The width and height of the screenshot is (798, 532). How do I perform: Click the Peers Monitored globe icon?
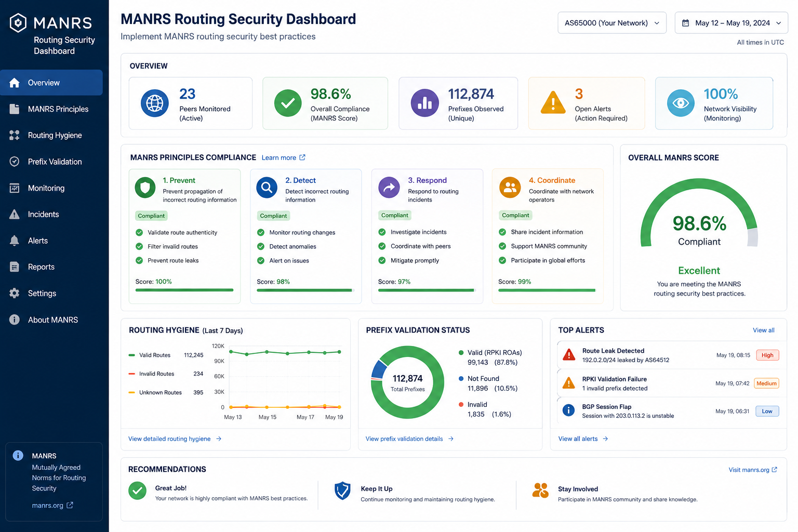(x=155, y=103)
